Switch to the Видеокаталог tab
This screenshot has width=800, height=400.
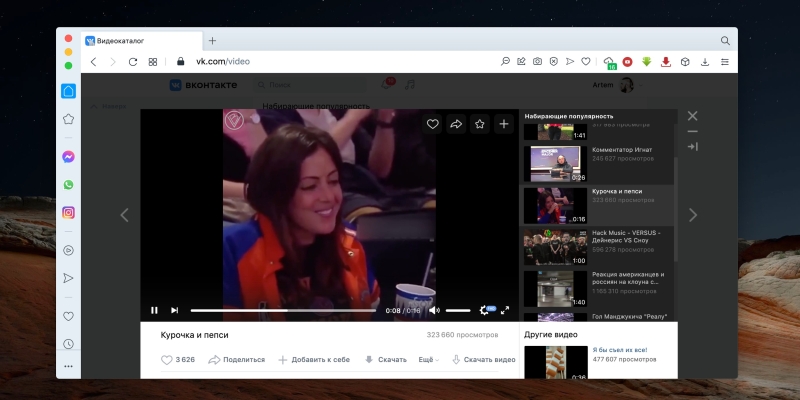click(142, 41)
